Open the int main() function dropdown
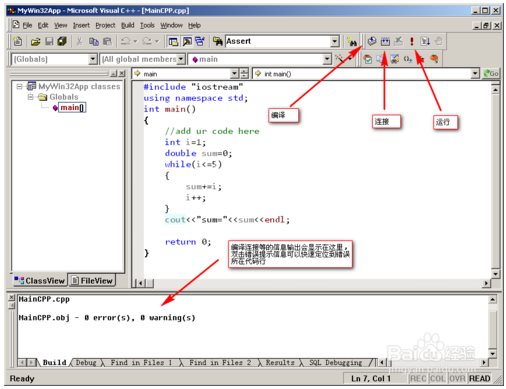Viewport: 506px width, 389px height. tap(475, 74)
